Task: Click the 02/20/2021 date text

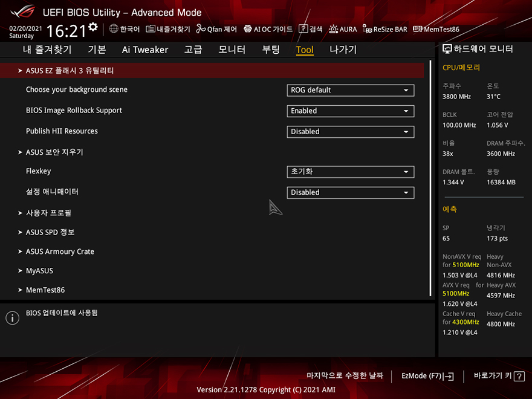Action: coord(25,28)
